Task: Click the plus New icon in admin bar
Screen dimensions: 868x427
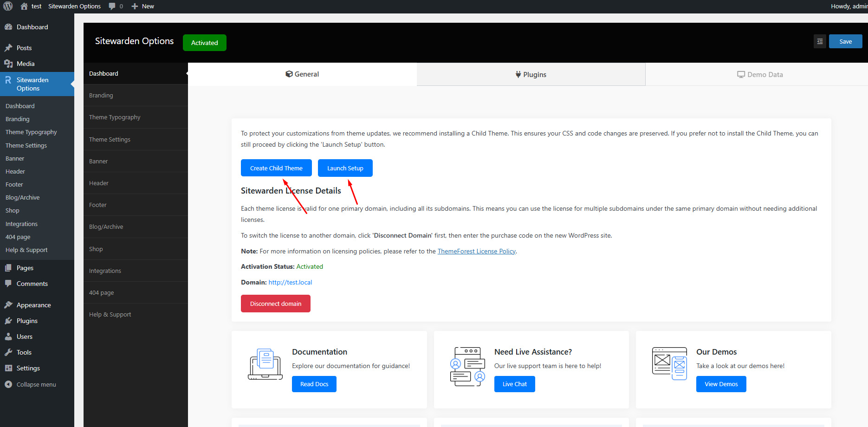Action: tap(135, 6)
